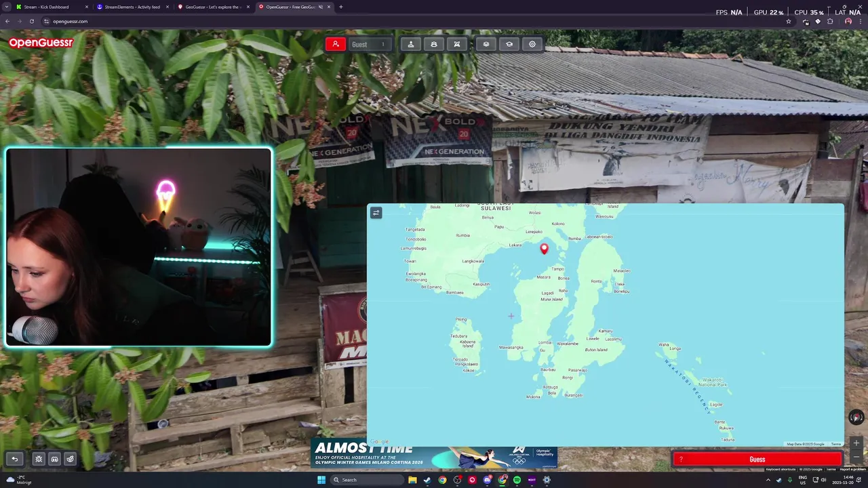Click Wakatobi National Park label on map

point(713,382)
